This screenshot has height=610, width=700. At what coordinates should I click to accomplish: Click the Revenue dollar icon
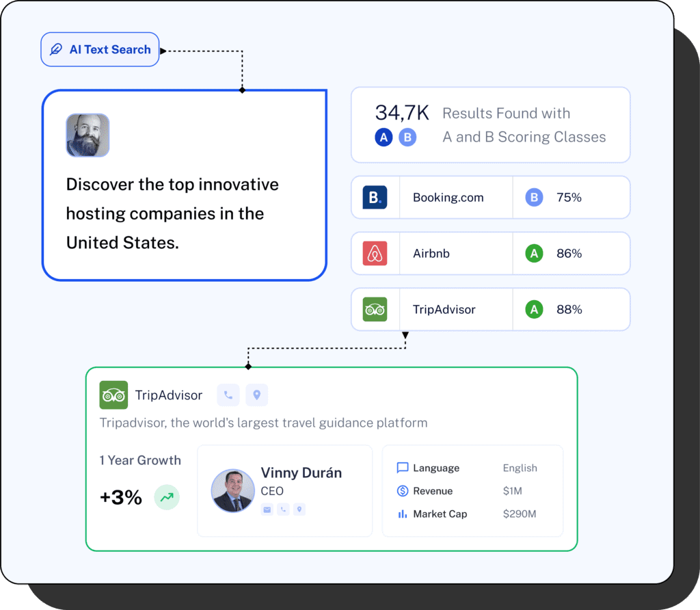click(403, 491)
